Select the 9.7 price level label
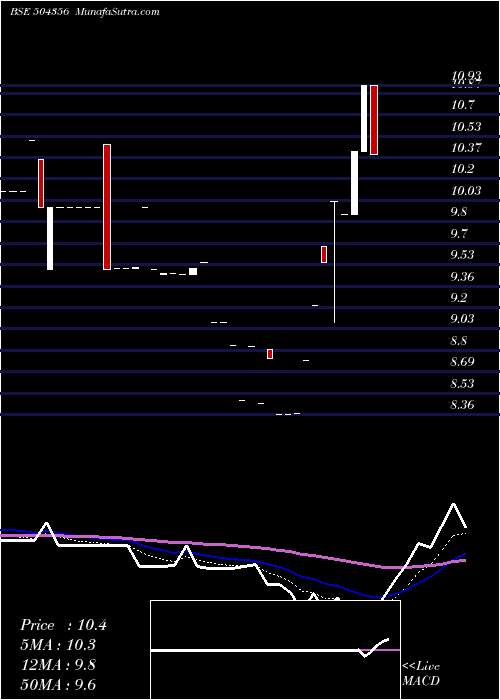 coord(459,233)
